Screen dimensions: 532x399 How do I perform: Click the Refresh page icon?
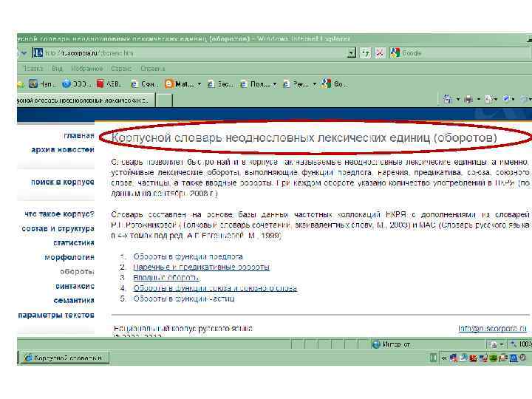coord(366,52)
